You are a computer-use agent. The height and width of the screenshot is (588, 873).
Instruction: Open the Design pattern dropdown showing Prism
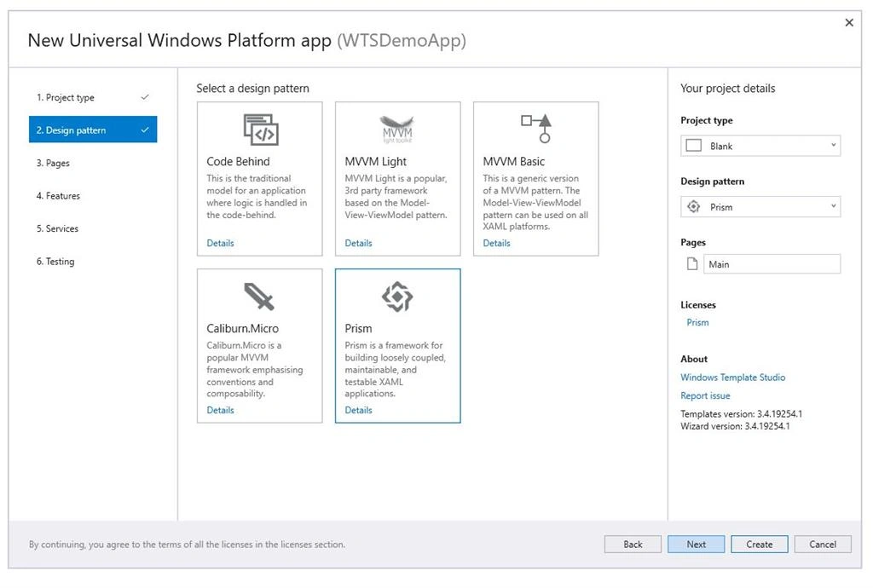click(x=760, y=207)
